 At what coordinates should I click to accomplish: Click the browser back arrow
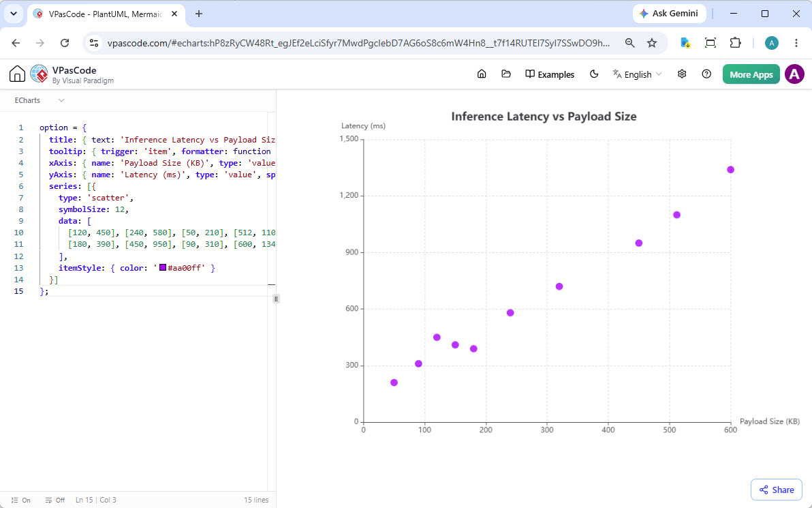[16, 43]
